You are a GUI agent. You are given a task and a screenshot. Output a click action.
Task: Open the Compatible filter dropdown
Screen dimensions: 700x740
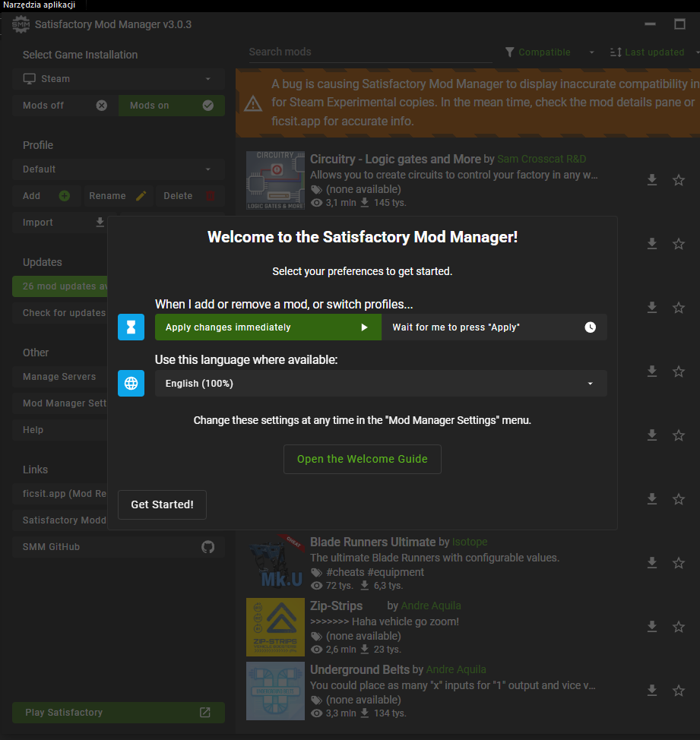coord(550,52)
